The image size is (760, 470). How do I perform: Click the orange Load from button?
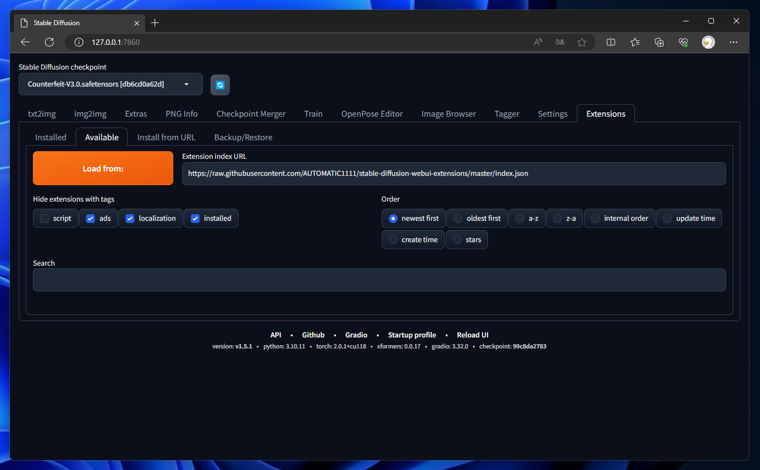103,168
